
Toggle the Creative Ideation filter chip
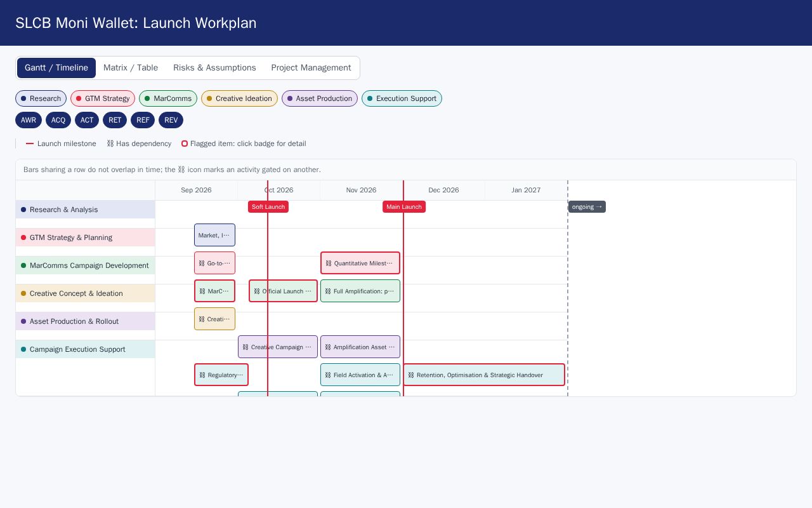click(x=239, y=98)
